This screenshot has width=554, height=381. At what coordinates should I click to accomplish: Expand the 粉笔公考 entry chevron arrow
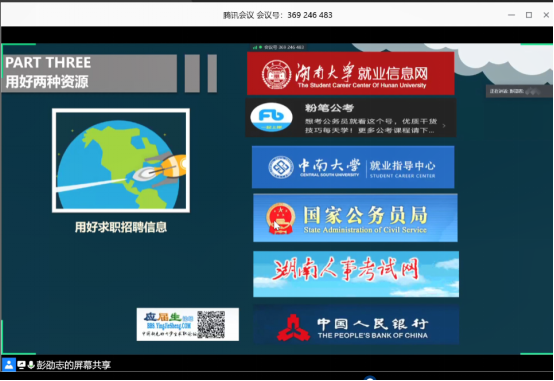[444, 125]
